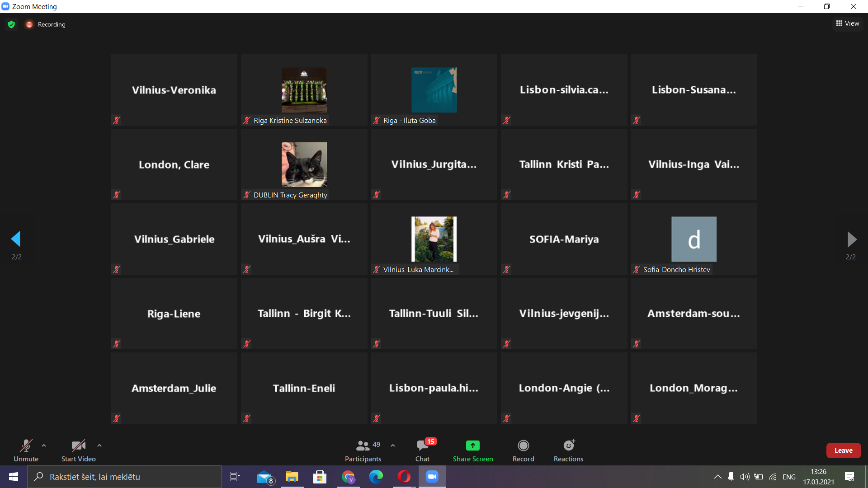Open the Reactions smiley icon
Image resolution: width=868 pixels, height=488 pixels.
pyautogui.click(x=568, y=446)
